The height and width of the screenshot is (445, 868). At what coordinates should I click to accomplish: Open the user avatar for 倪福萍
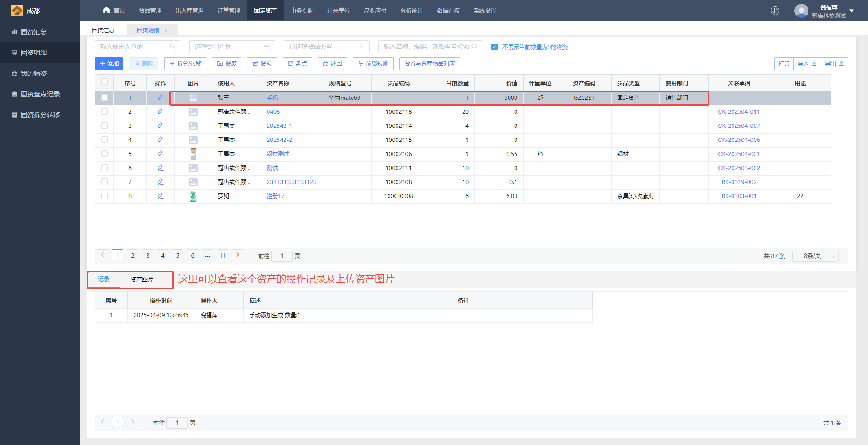801,10
